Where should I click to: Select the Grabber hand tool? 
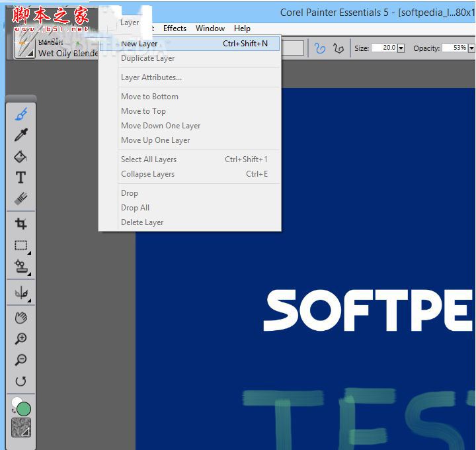[21, 318]
